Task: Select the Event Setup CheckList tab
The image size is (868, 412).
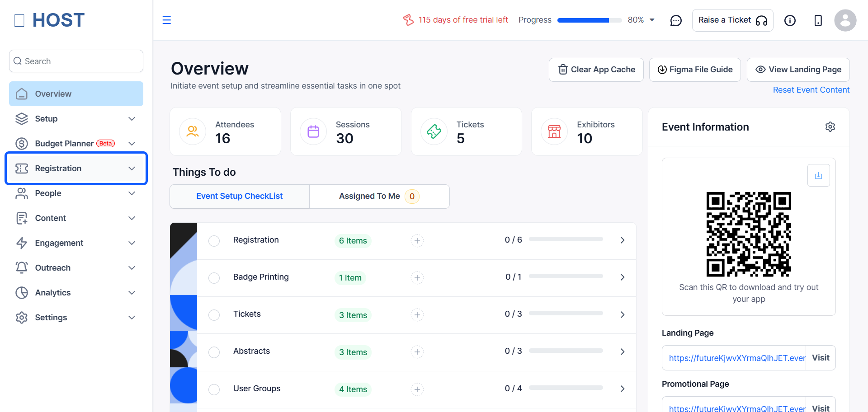Action: pyautogui.click(x=240, y=197)
